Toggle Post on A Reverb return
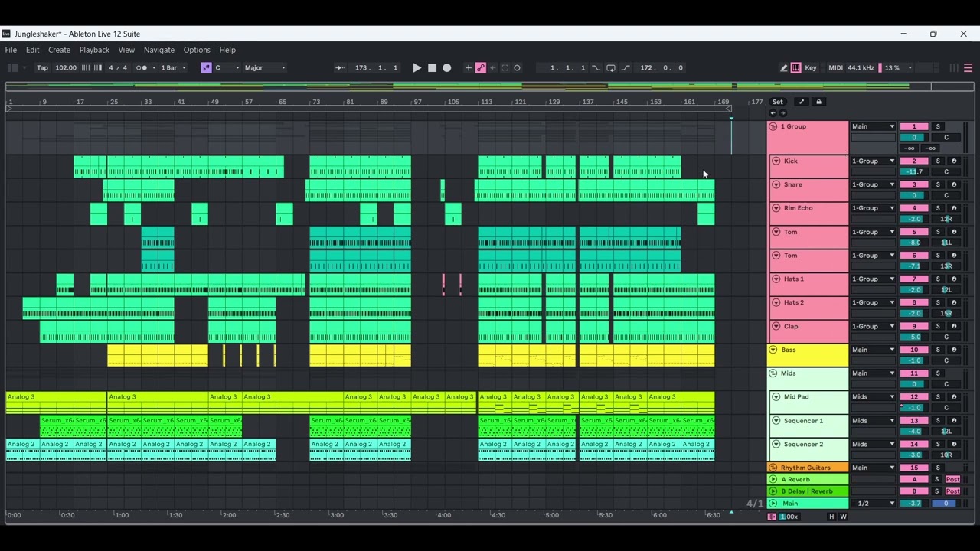The height and width of the screenshot is (551, 980). [953, 479]
